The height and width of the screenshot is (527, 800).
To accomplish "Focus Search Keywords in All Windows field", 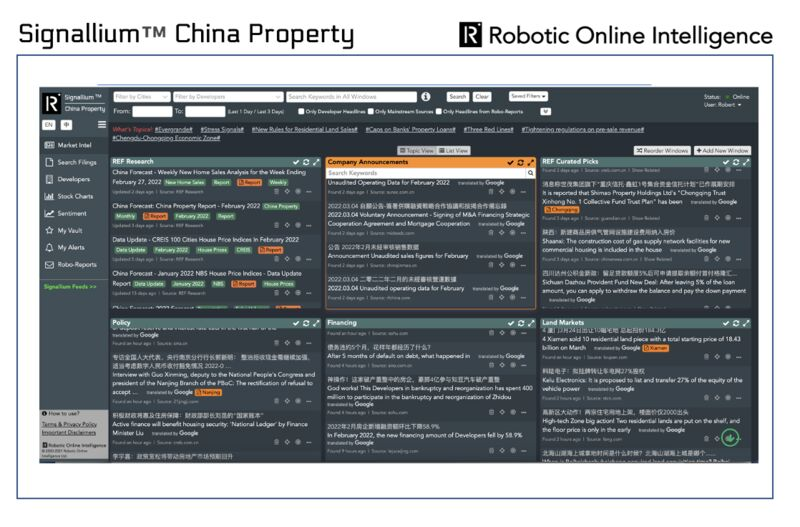I will (x=352, y=97).
